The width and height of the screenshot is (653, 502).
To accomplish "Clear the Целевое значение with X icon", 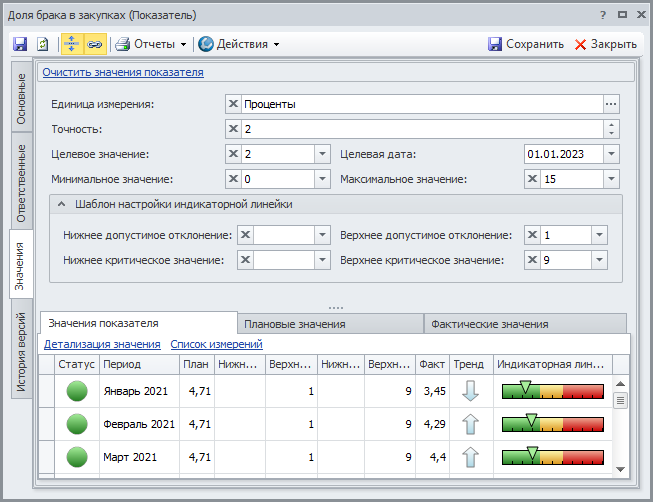I will (x=233, y=154).
